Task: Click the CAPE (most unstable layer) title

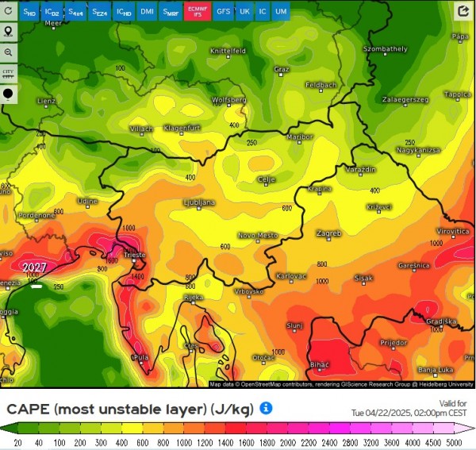Action: point(130,409)
